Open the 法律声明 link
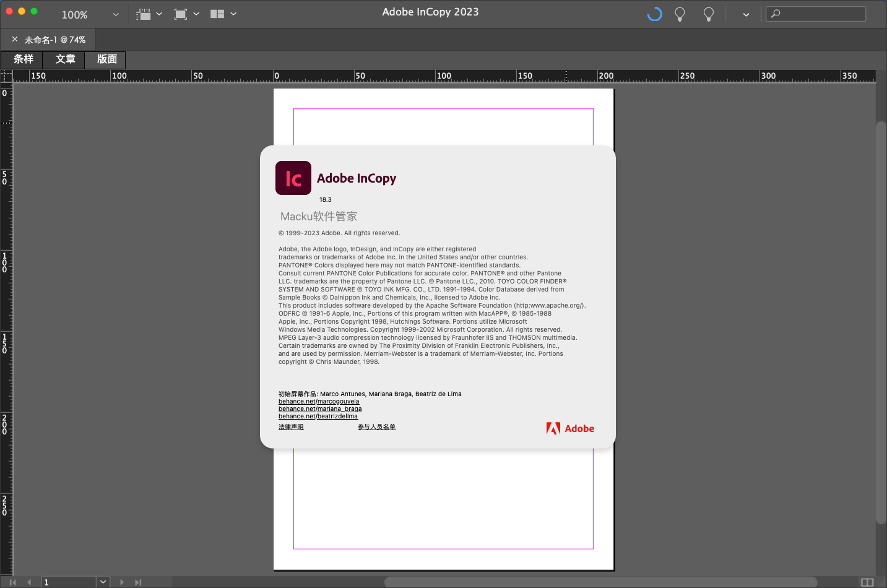 tap(291, 427)
